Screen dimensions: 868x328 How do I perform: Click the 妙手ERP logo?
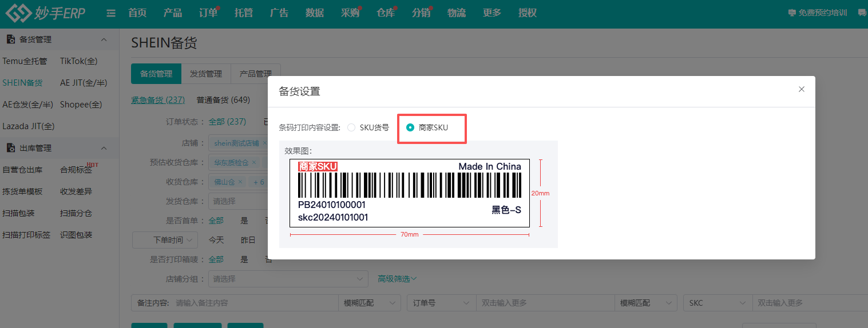pos(46,13)
